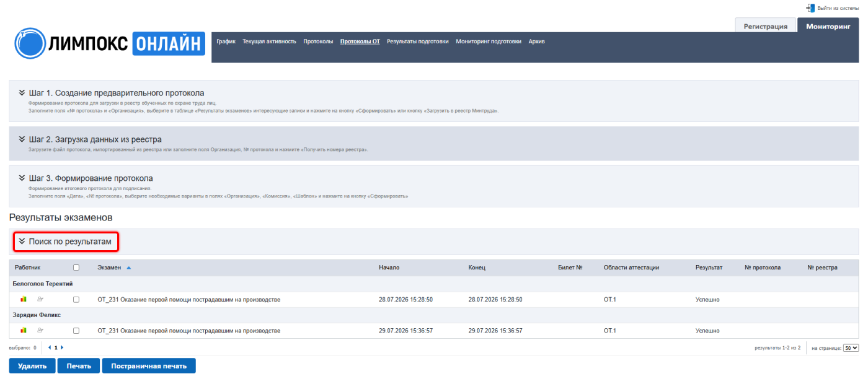Click the Работник column header

(x=27, y=268)
